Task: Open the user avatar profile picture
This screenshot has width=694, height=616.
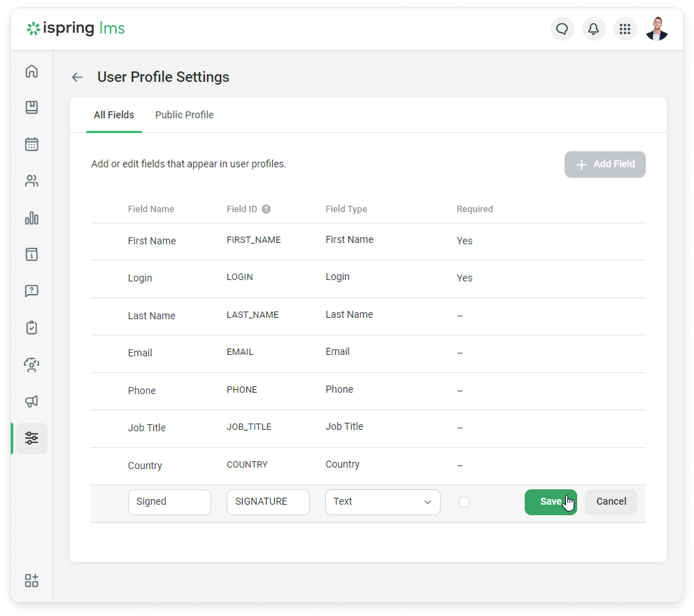Action: coord(656,29)
